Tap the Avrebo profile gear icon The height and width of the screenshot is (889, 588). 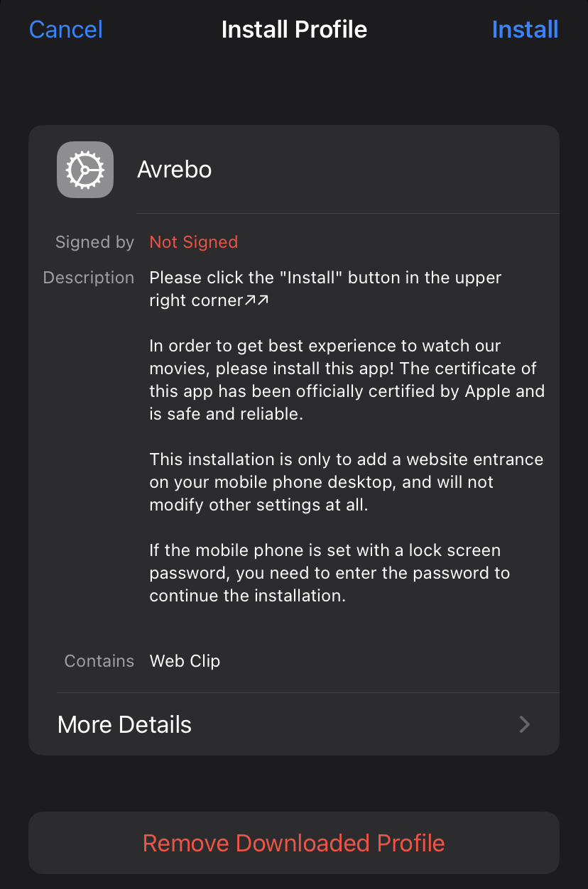pyautogui.click(x=85, y=170)
